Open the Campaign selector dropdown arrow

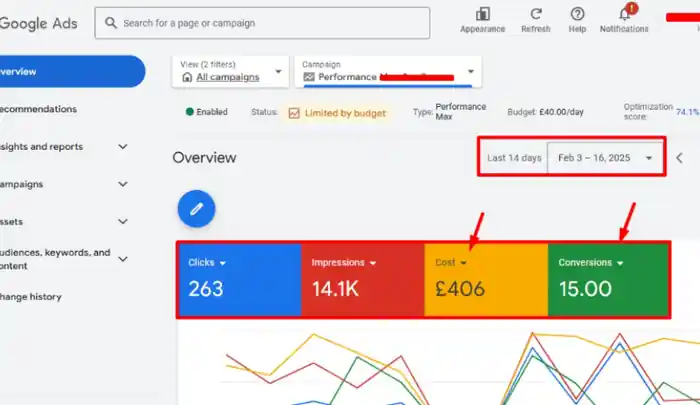(471, 71)
